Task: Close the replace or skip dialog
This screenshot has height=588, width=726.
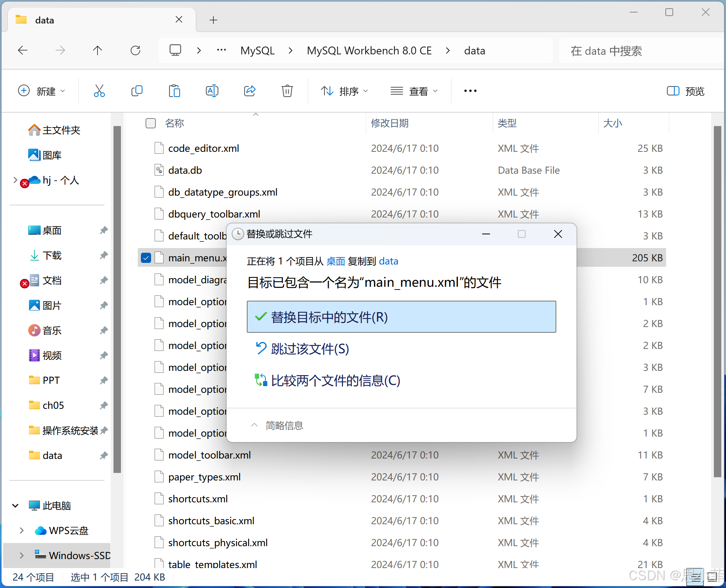Action: (x=558, y=234)
